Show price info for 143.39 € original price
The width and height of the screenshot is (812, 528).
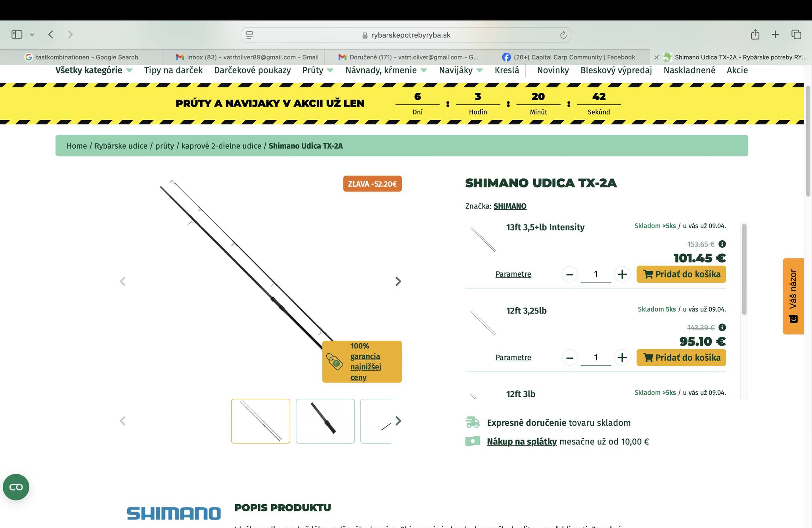tap(722, 327)
